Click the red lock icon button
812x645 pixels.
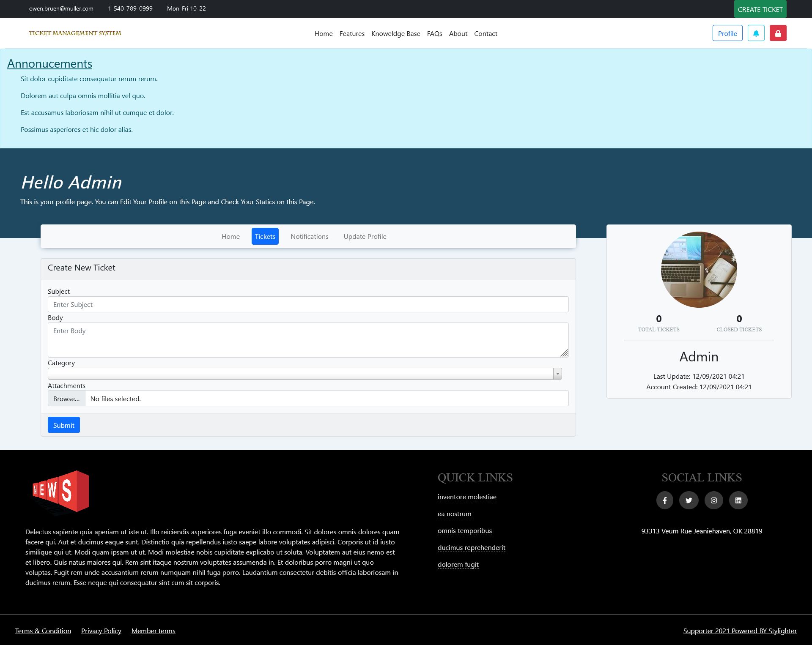click(x=778, y=33)
